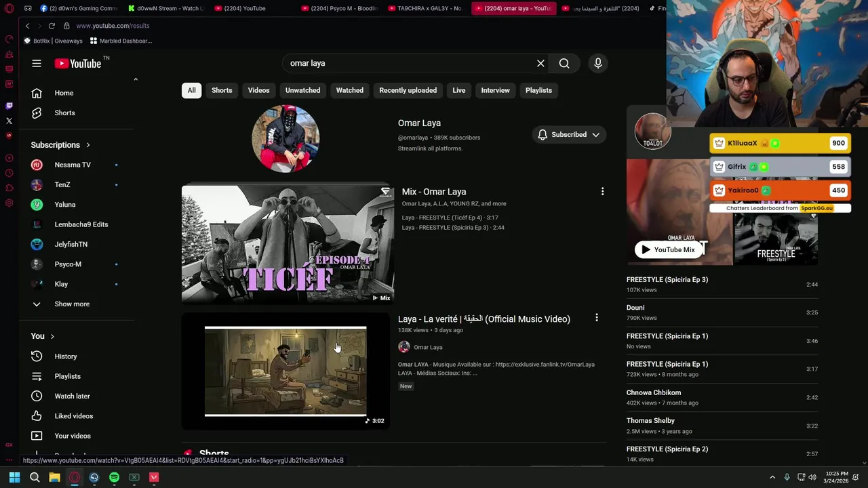Screen dimensions: 868x488
Task: Activate voice search microphone
Action: (598, 63)
